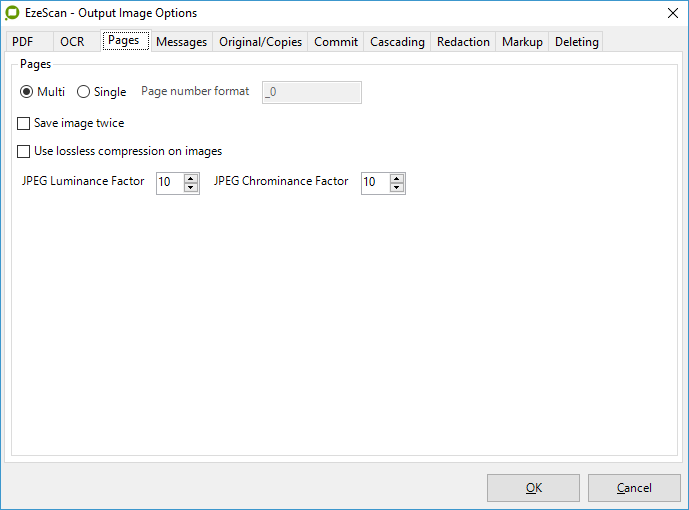The image size is (689, 510).
Task: Select the Multi pages radio button
Action: click(x=26, y=92)
